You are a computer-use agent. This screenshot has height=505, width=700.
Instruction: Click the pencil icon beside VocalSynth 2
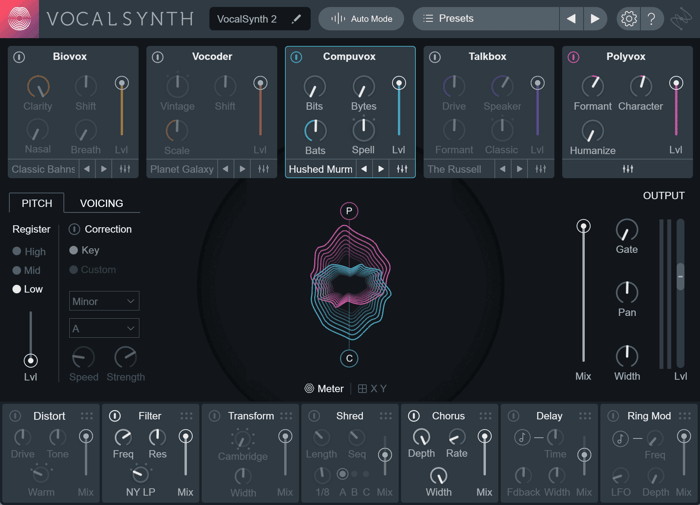click(296, 19)
